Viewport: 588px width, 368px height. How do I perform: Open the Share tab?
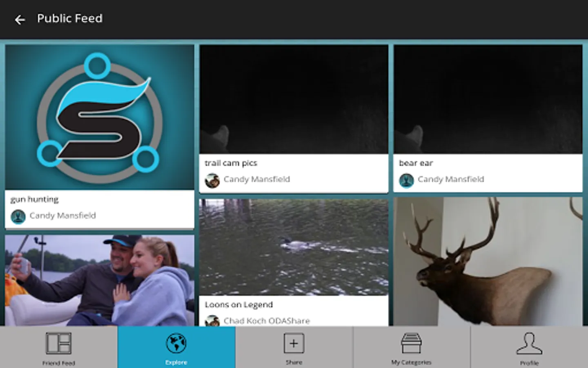tap(294, 347)
